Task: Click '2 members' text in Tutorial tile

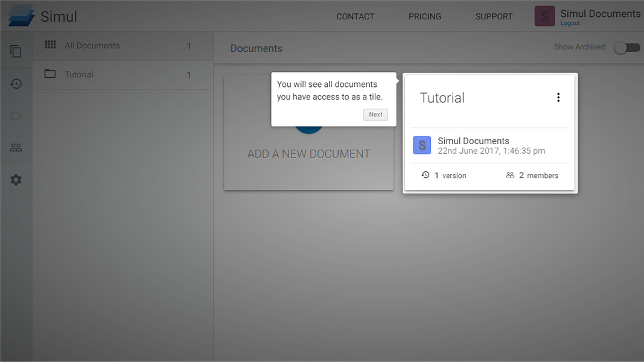Action: point(538,175)
